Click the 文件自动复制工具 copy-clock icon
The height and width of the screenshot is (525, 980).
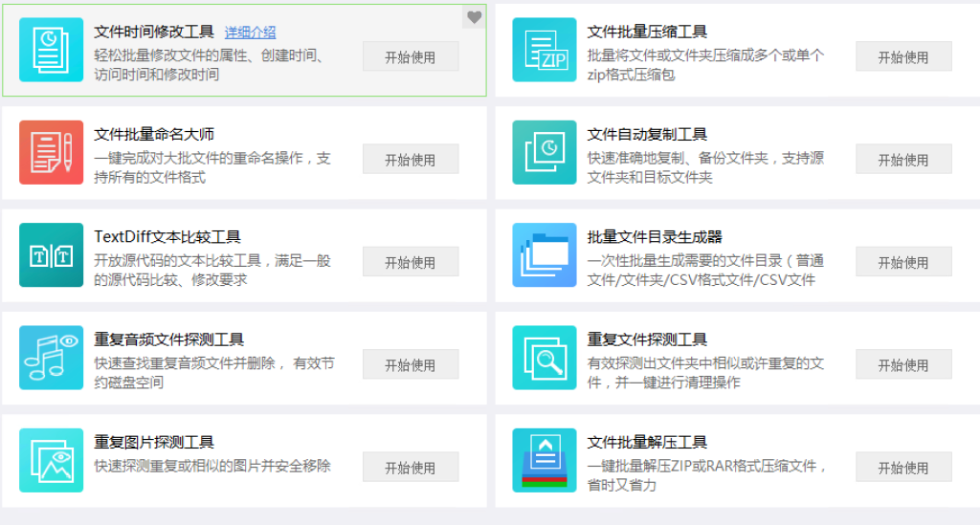click(x=544, y=152)
